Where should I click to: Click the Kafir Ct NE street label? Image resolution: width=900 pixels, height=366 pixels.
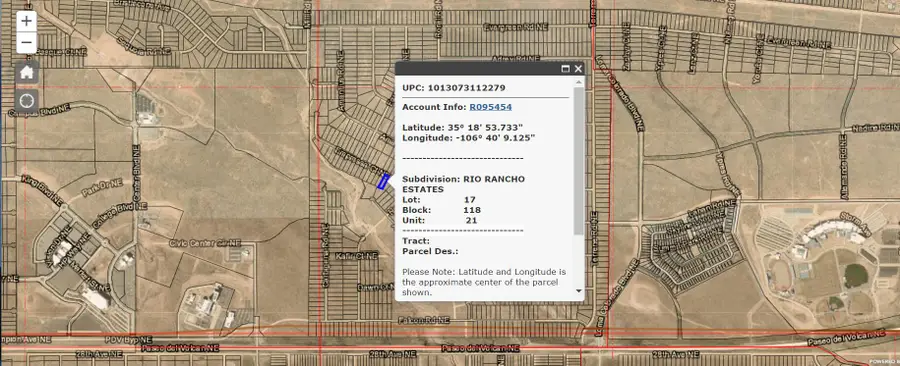point(355,255)
